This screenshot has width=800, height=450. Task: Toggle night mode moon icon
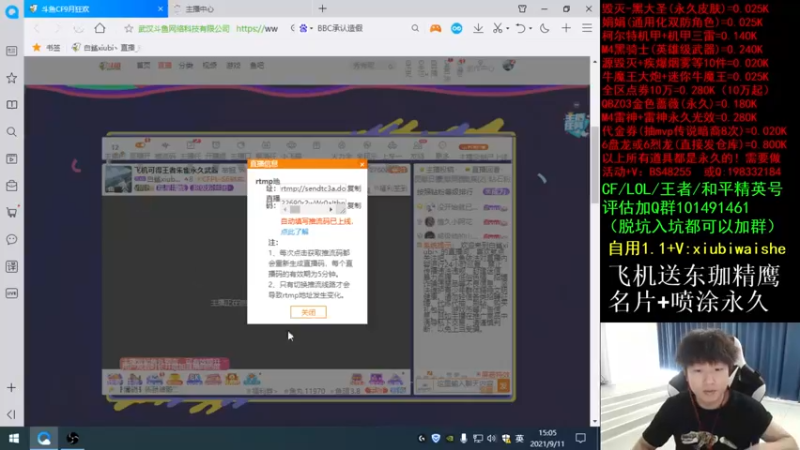point(545,29)
